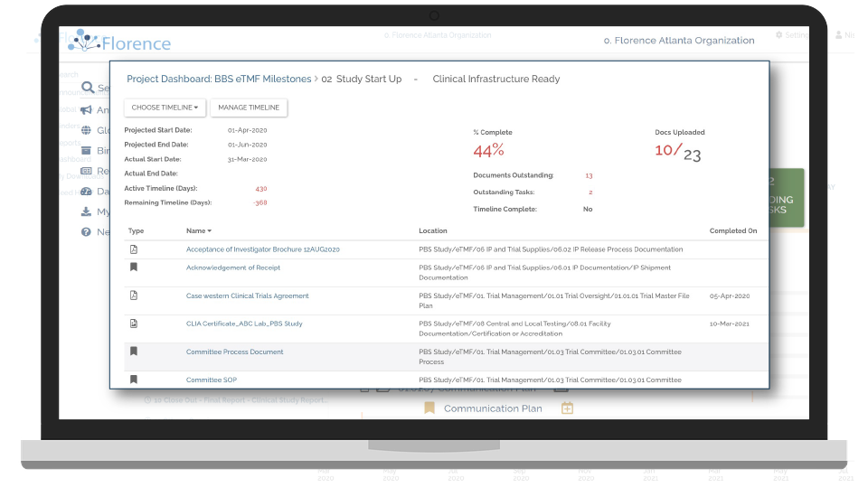Click the 02 Study Start Up breadcrumb text
The image size is (868, 488).
(362, 80)
